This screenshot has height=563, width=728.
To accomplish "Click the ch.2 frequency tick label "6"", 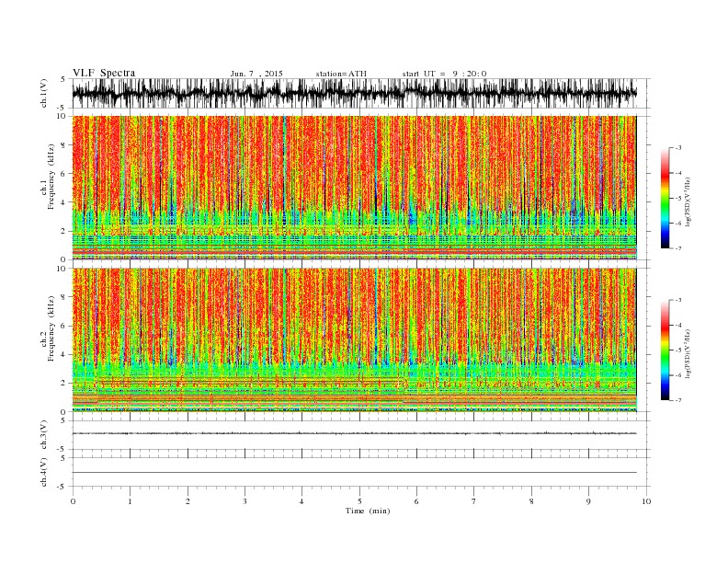I will coord(64,326).
